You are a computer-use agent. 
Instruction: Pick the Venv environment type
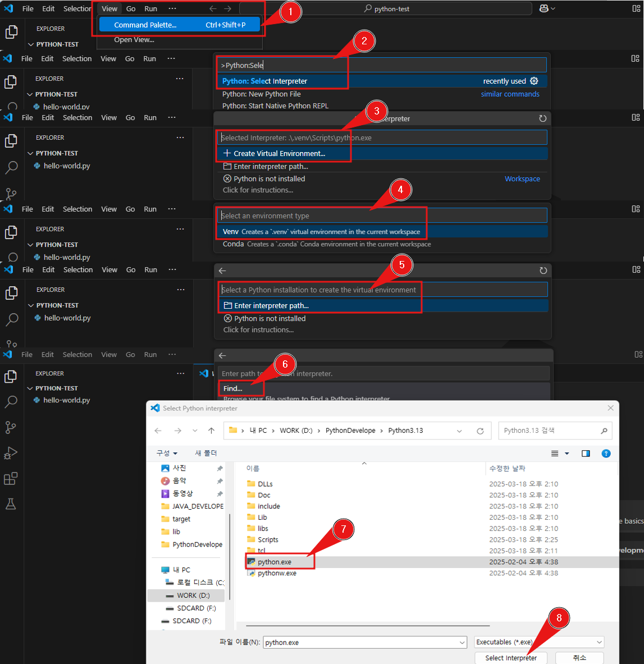tap(382, 232)
